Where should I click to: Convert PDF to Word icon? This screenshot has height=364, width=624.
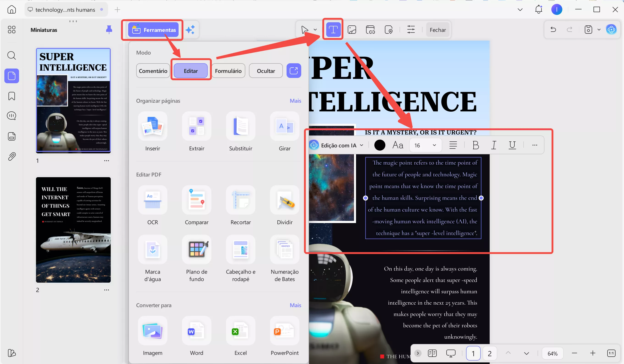click(x=196, y=331)
